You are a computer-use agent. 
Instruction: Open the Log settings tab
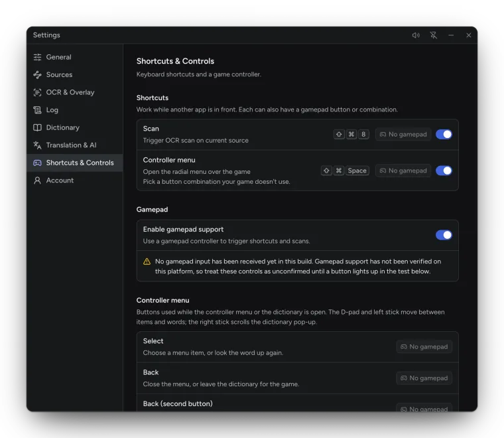(x=75, y=110)
